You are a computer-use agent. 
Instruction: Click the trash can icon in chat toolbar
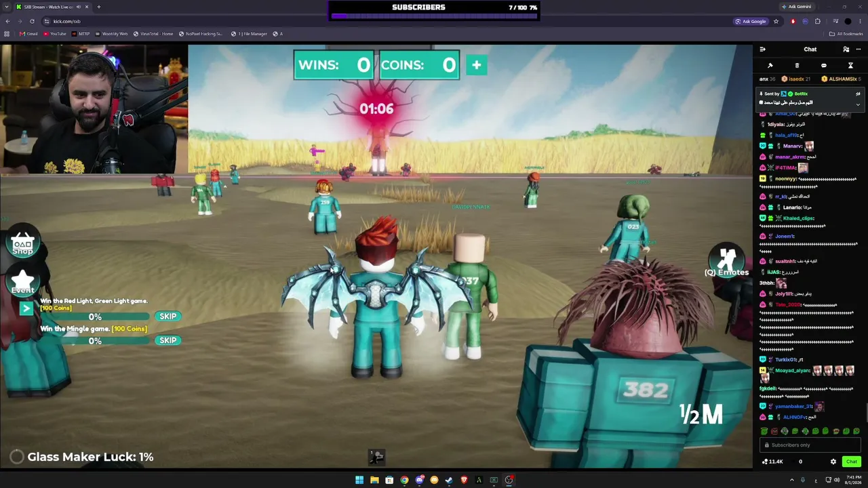coord(797,66)
